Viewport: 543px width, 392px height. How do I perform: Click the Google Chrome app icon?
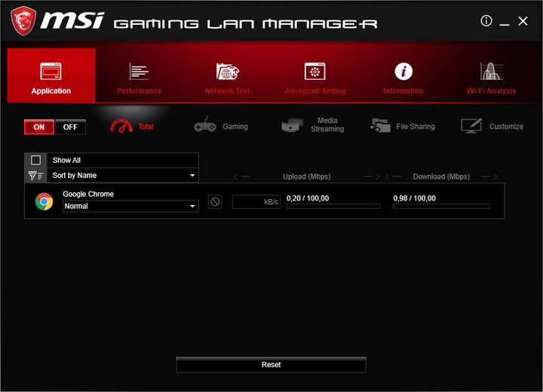point(44,201)
